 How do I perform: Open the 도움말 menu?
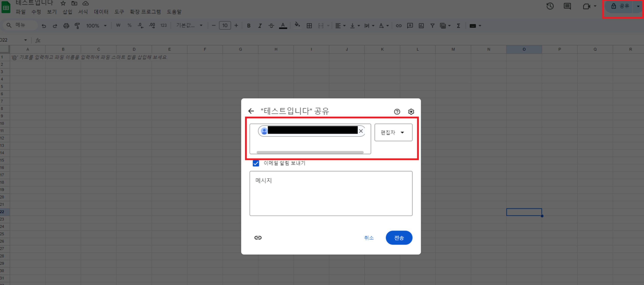pos(174,12)
